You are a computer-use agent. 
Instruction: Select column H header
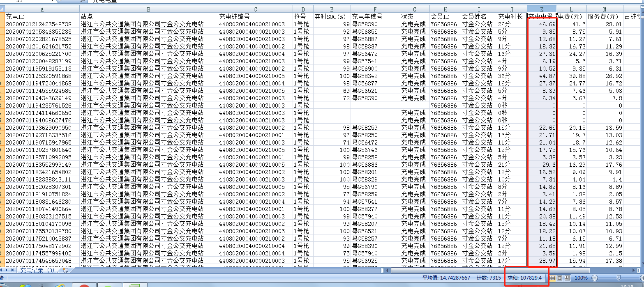(x=445, y=9)
